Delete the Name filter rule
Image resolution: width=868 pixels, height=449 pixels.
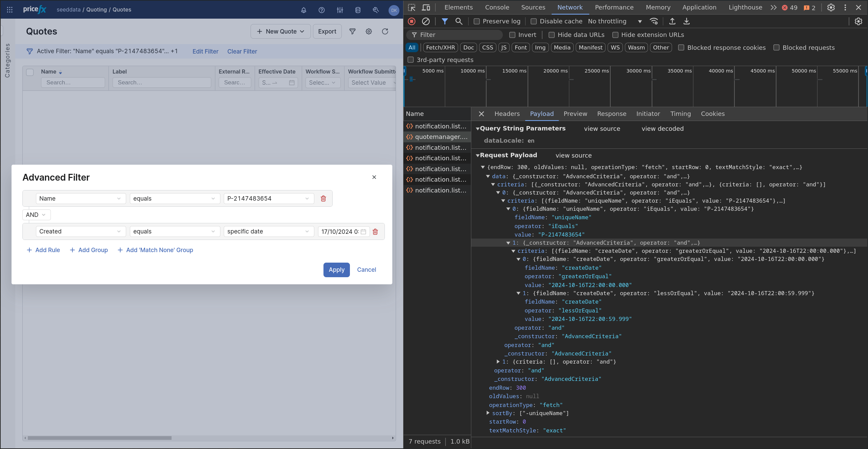click(x=323, y=199)
